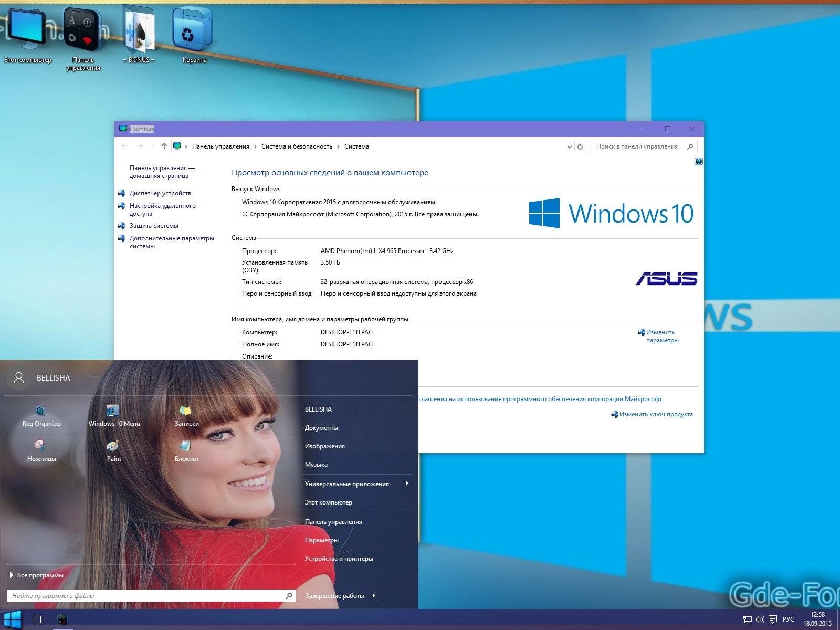
Task: Click 'Система и безопасность' breadcrumb
Action: (x=297, y=146)
